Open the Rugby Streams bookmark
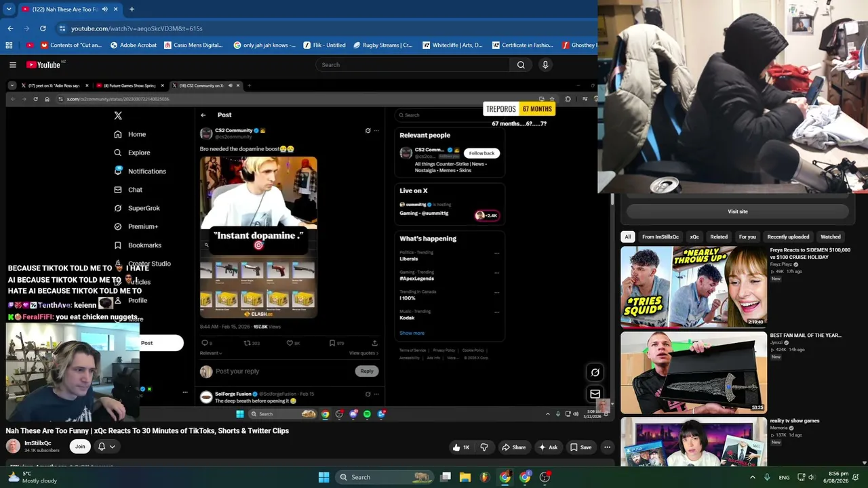Screen dimensions: 868x488 [x=382, y=45]
